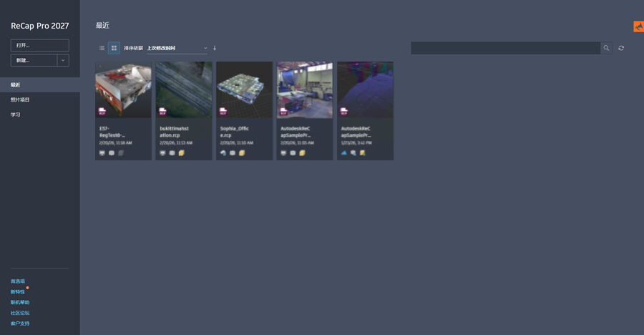Click the E57-RegTest8 project name text
The height and width of the screenshot is (335, 644).
[112, 132]
